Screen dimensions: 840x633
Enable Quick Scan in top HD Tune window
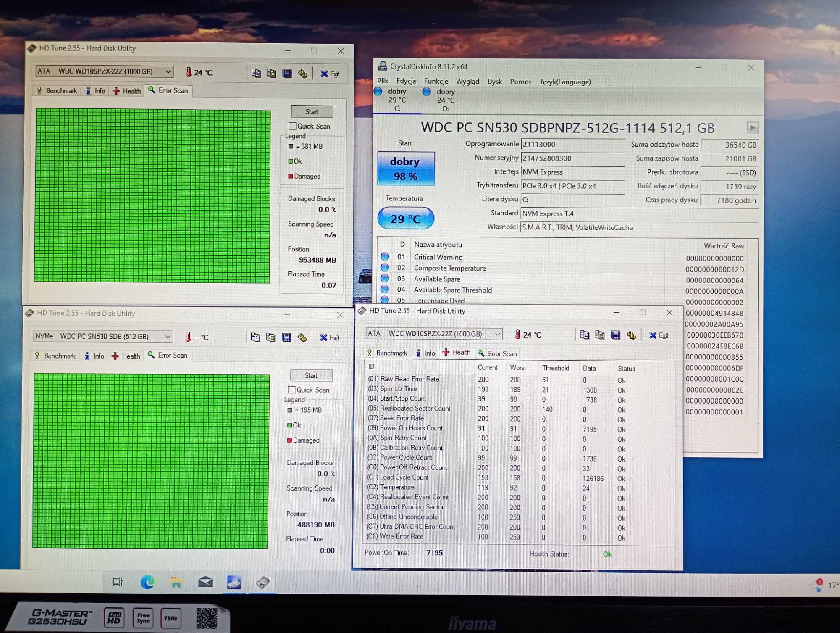[292, 126]
